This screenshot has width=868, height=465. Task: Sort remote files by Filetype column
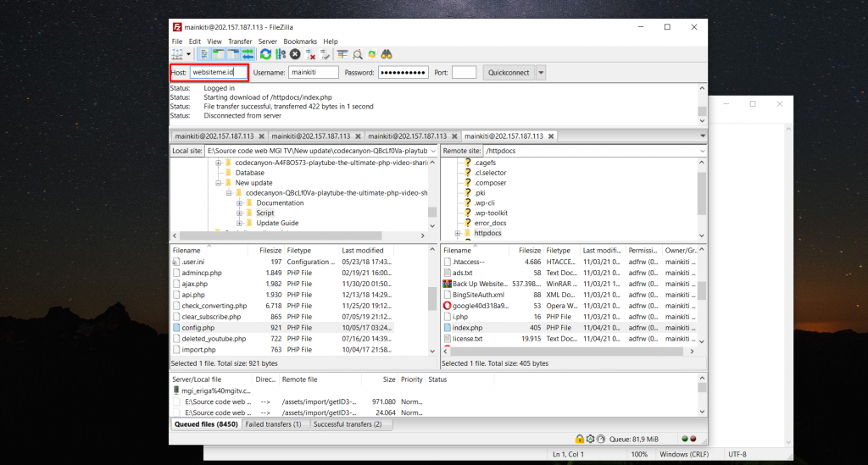[558, 251]
